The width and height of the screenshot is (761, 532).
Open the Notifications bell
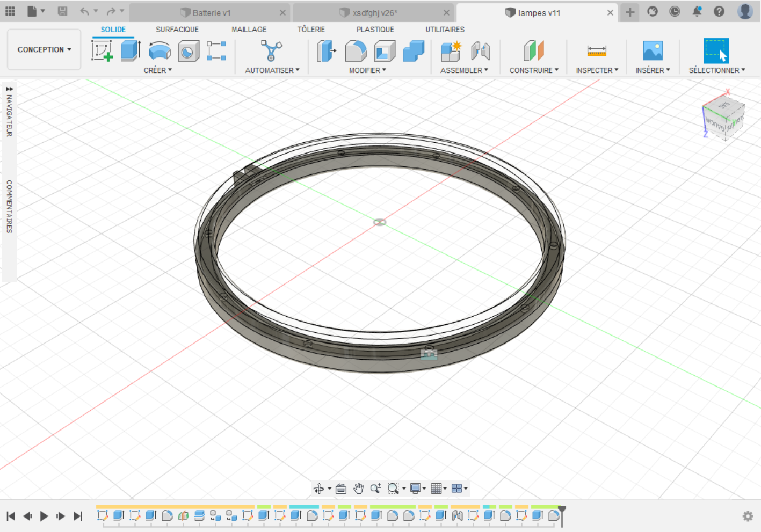697,11
